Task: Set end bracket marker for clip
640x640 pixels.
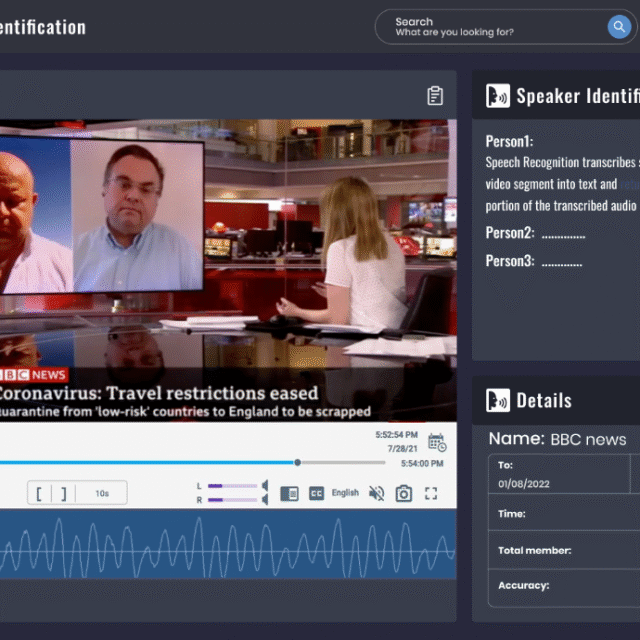Action: (63, 493)
